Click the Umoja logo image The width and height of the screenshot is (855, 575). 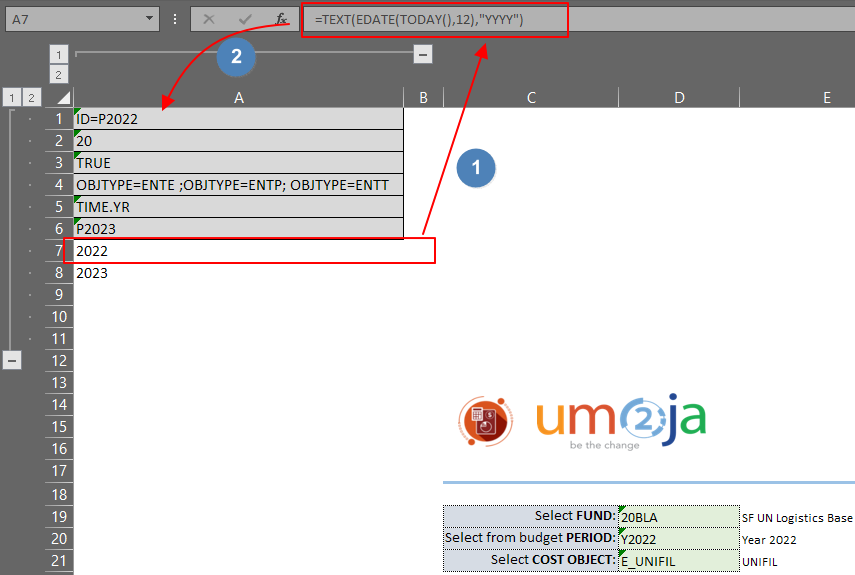coord(621,421)
